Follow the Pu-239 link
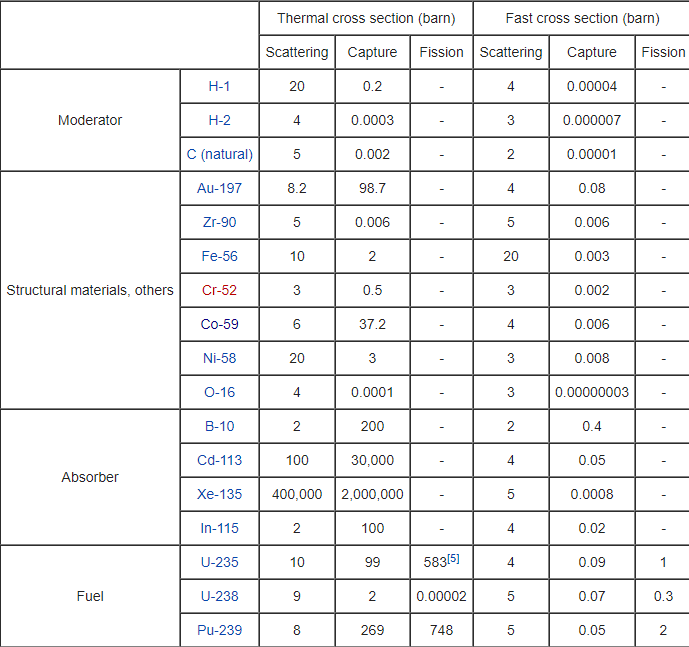 (x=219, y=630)
